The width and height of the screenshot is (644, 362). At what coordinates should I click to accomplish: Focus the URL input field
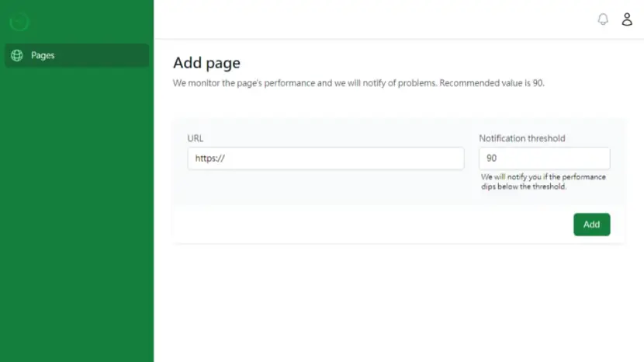pos(326,158)
